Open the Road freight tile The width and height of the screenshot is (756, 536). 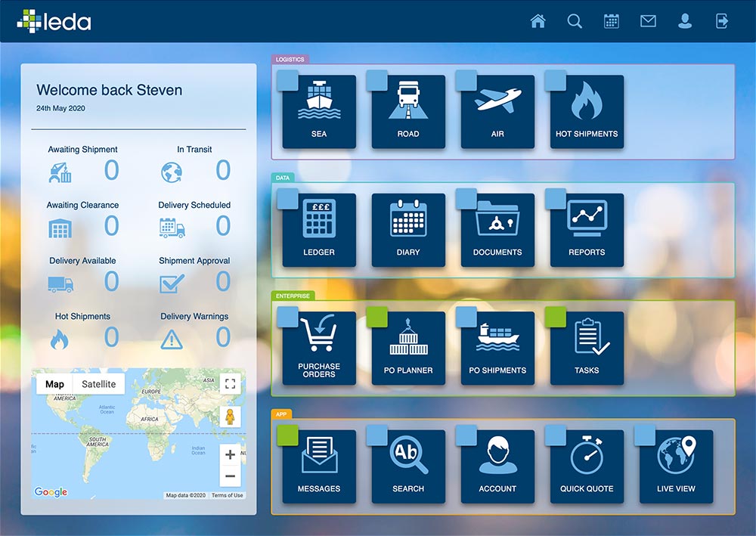click(x=408, y=112)
